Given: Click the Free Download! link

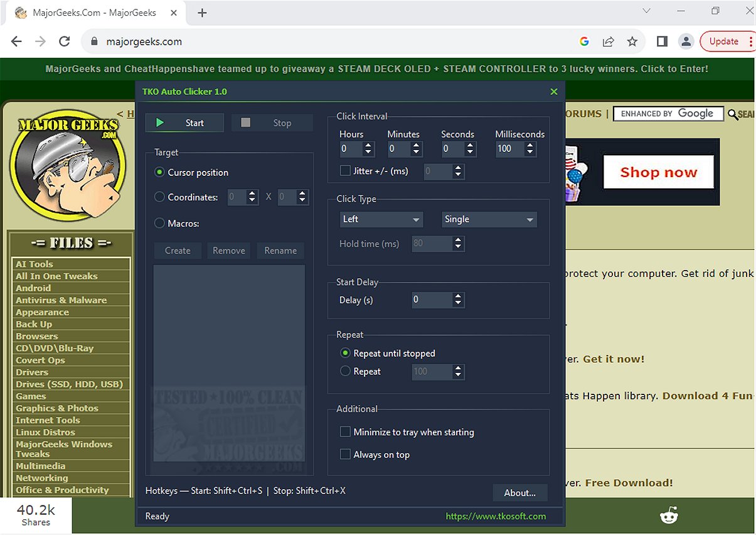Looking at the screenshot, I should pos(629,483).
